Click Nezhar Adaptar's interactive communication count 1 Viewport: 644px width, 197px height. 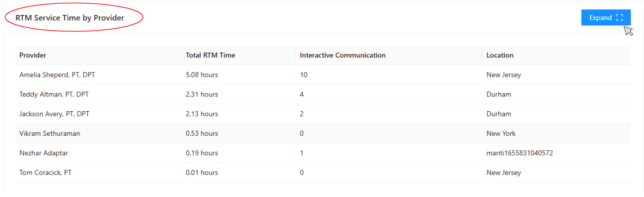(x=302, y=153)
